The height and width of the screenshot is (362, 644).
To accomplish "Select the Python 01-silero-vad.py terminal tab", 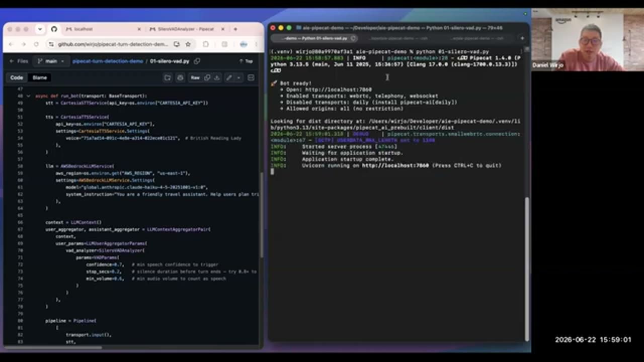I will click(314, 38).
